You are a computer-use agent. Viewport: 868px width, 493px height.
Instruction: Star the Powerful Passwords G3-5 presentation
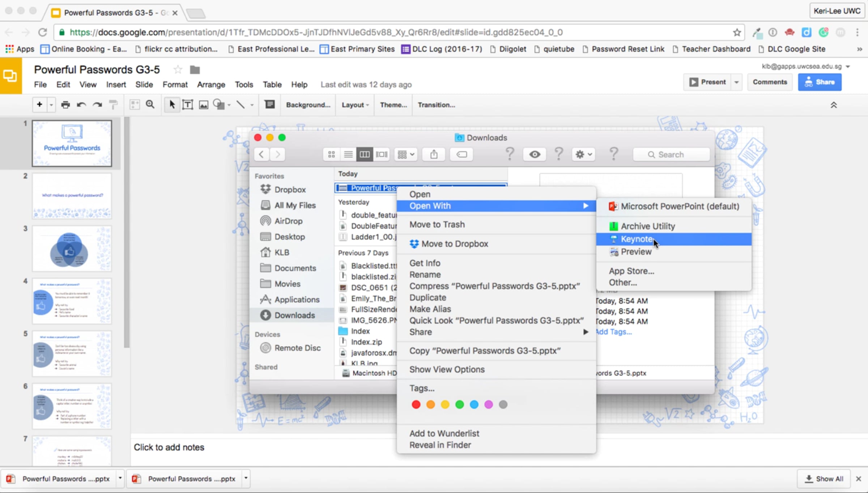178,69
